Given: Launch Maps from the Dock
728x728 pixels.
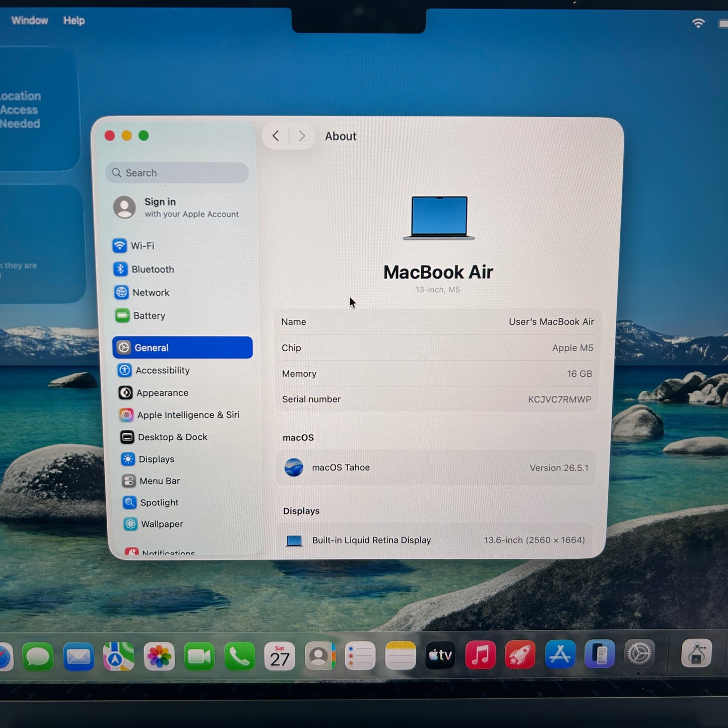Looking at the screenshot, I should tap(119, 656).
